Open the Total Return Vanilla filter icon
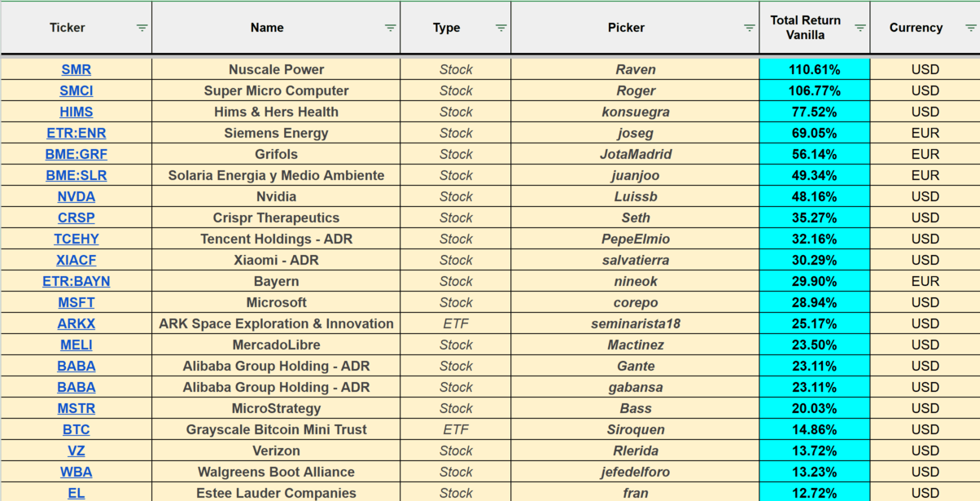Image resolution: width=980 pixels, height=501 pixels. [860, 28]
